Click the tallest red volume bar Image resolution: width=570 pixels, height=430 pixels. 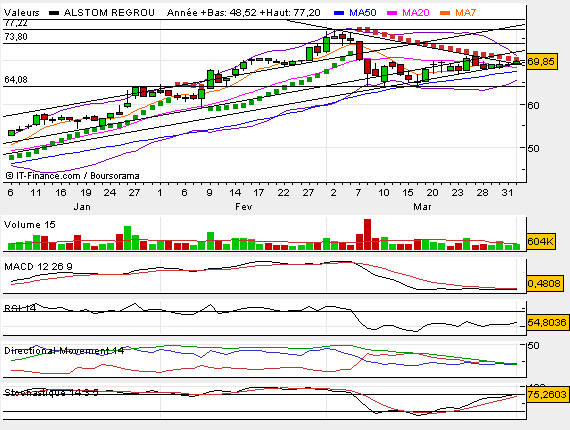click(x=368, y=234)
